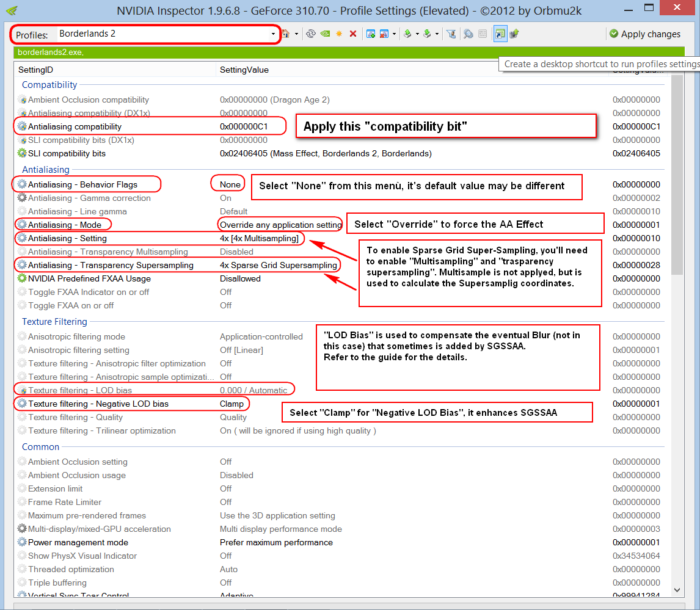Viewport: 700px width, 610px height.
Task: Click the red X delete profile icon
Action: 353,34
